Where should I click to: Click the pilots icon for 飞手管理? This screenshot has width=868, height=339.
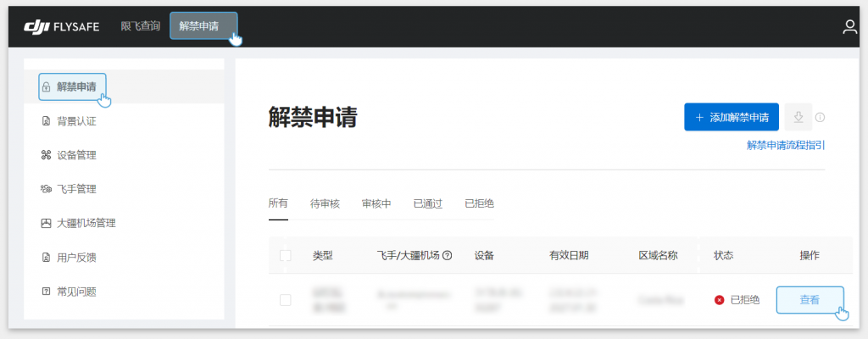47,190
